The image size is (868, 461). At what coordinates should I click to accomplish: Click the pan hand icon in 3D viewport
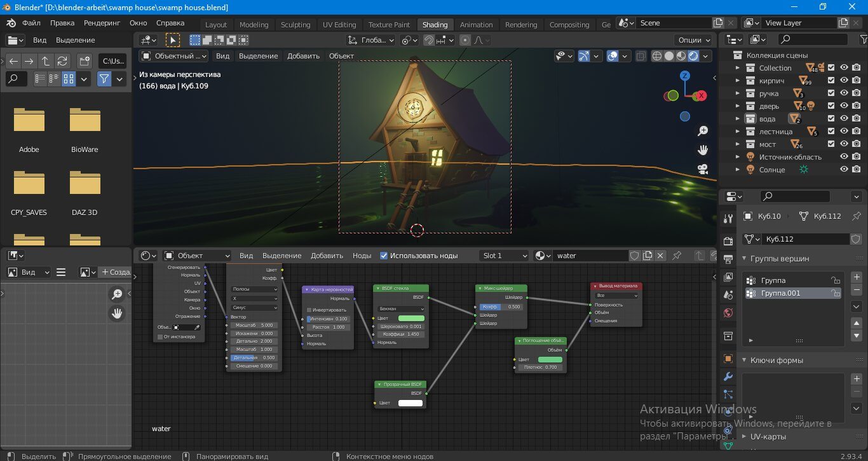click(x=703, y=150)
